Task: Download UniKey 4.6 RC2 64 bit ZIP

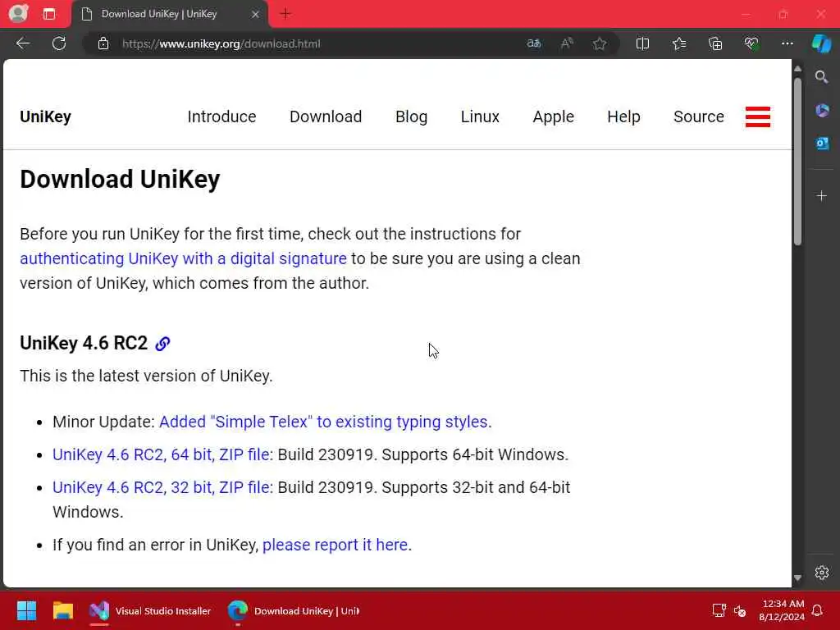Action: tap(161, 454)
